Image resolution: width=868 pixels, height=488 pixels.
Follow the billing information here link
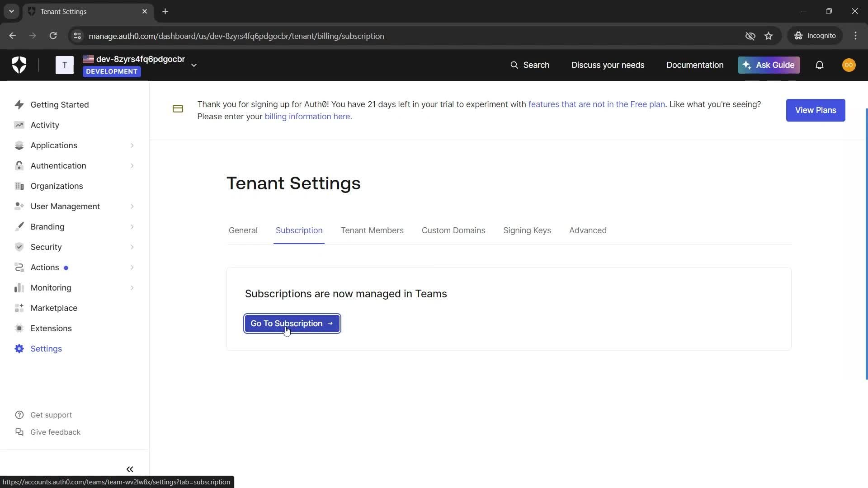click(307, 117)
